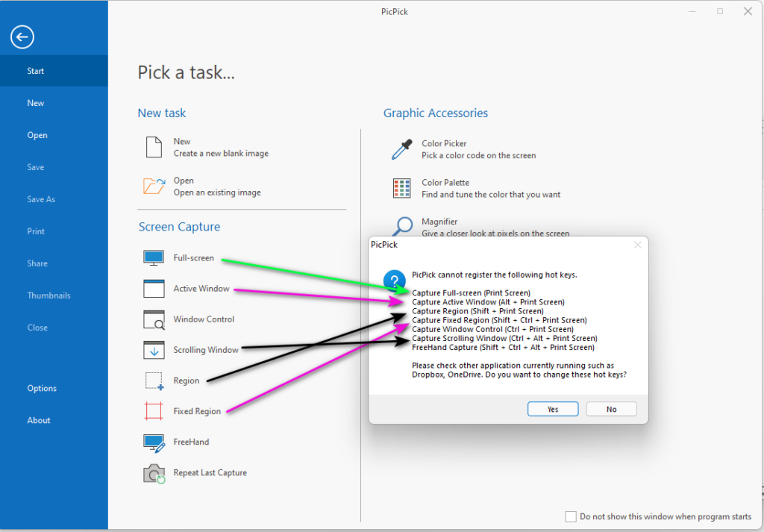Click the 'New task' heading
This screenshot has height=532, width=764.
(x=162, y=113)
